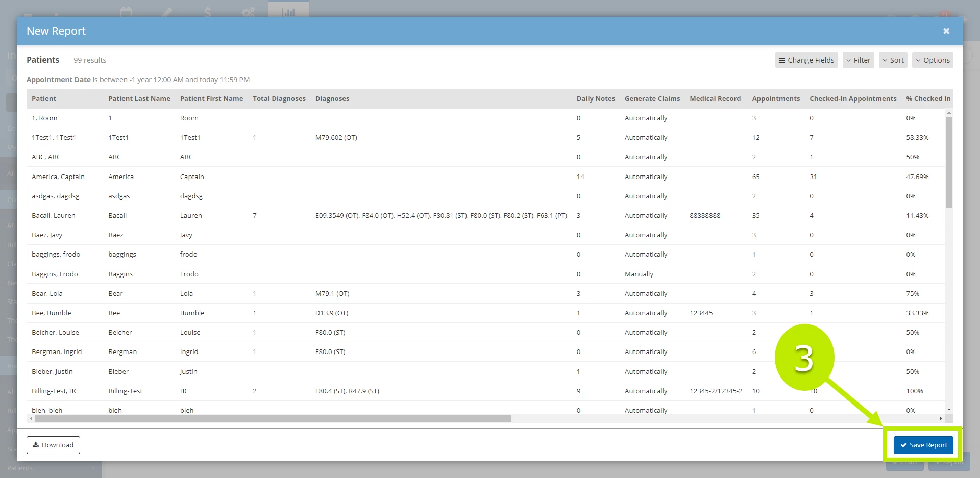Click the Save Report button
Image resolution: width=980 pixels, height=478 pixels.
(923, 445)
